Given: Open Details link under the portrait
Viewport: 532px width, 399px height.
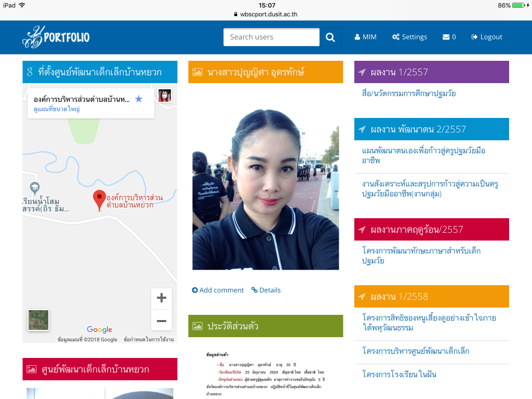Looking at the screenshot, I should tap(266, 290).
